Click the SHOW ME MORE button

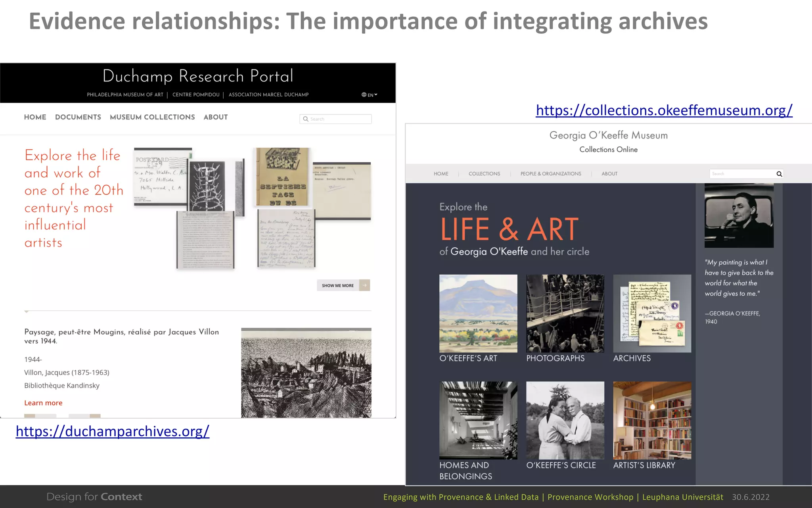click(x=343, y=285)
